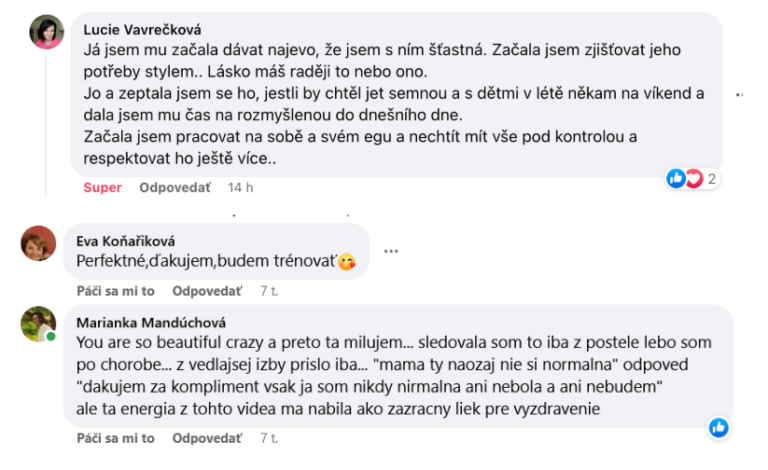768x470 pixels.
Task: Open the 7 t. timestamp under Marianka's comment
Action: click(x=268, y=438)
